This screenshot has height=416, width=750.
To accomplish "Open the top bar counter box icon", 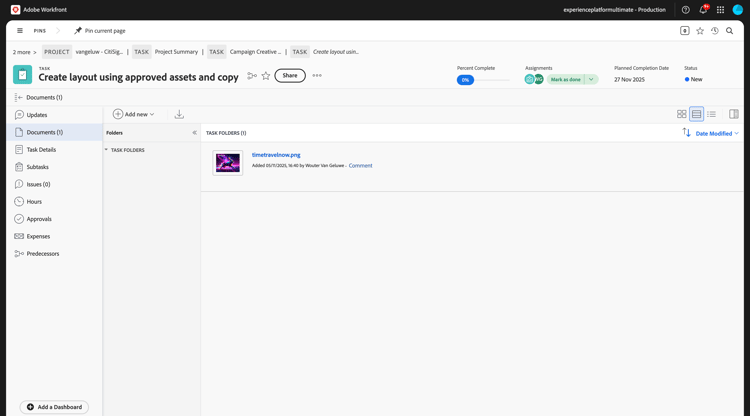I will (x=684, y=31).
